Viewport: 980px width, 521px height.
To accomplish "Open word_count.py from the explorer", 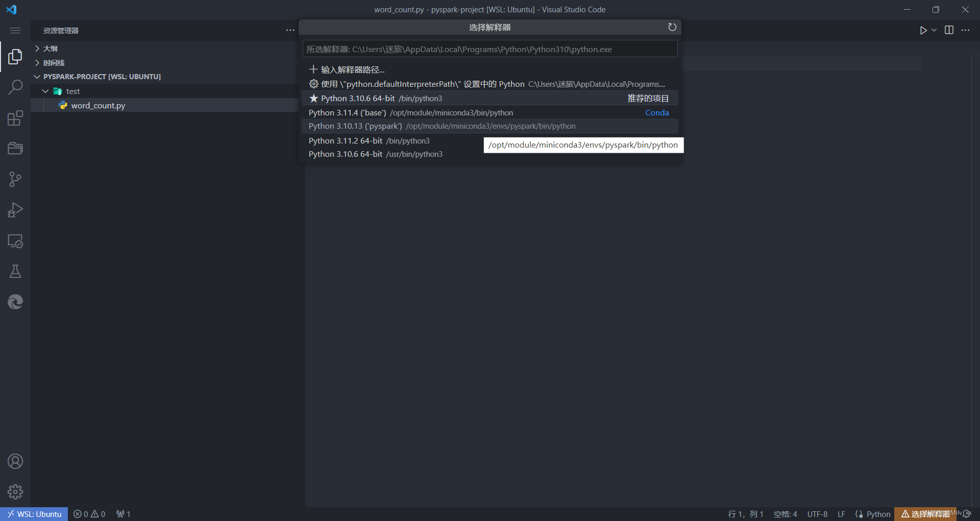I will coord(98,105).
